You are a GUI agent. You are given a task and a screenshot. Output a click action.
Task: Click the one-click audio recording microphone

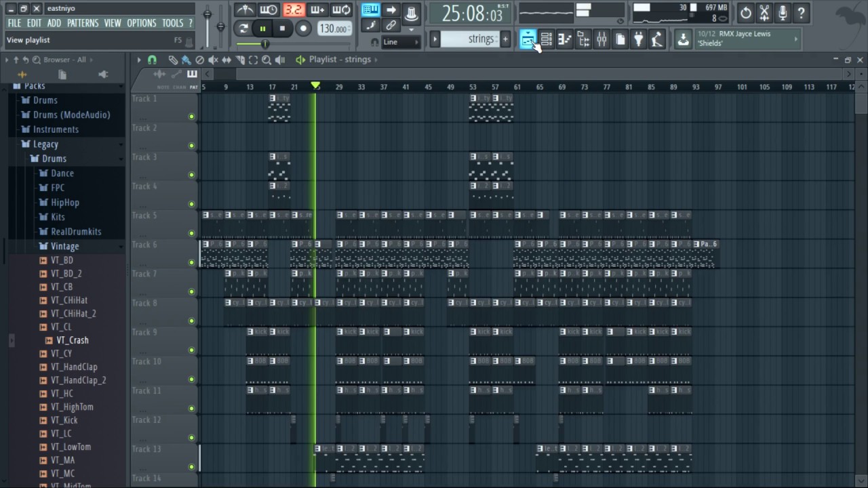[783, 12]
